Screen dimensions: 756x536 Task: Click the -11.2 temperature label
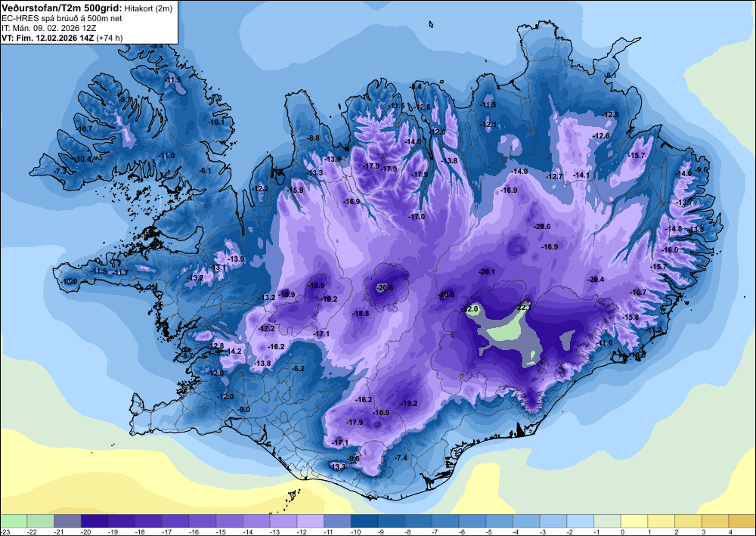(x=654, y=330)
